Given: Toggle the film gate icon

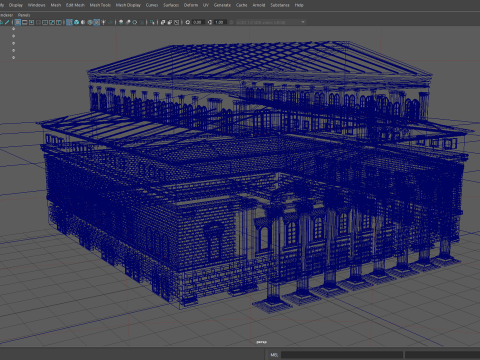Looking at the screenshot, I should pyautogui.click(x=25, y=22).
